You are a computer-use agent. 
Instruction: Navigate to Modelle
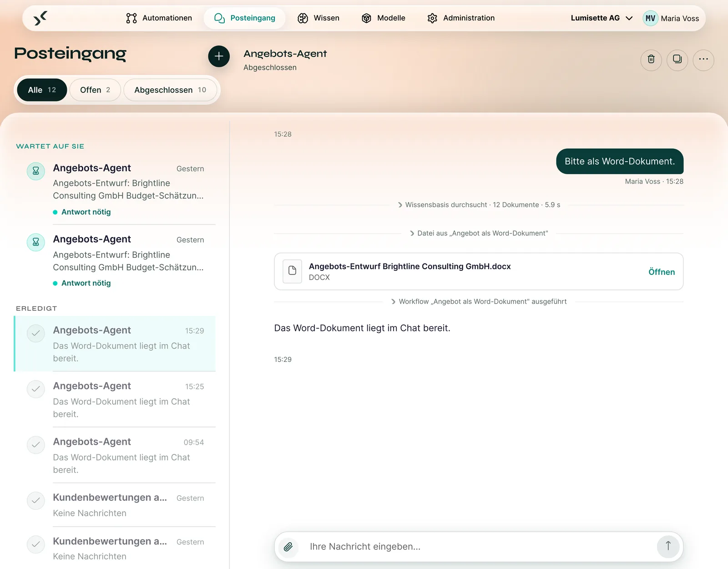[383, 18]
